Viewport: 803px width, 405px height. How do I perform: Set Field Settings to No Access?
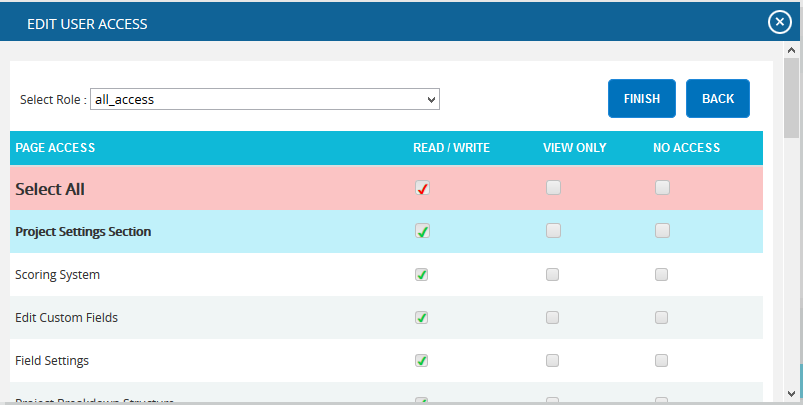661,360
